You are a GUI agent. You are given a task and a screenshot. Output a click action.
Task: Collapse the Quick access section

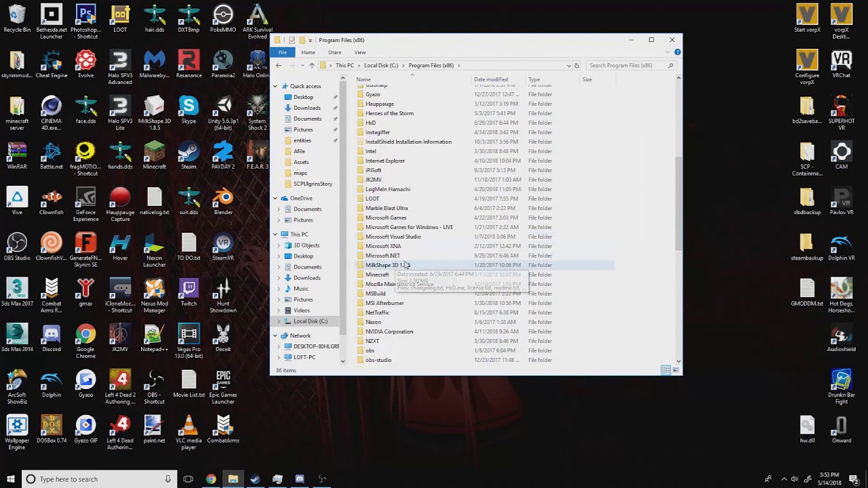275,86
